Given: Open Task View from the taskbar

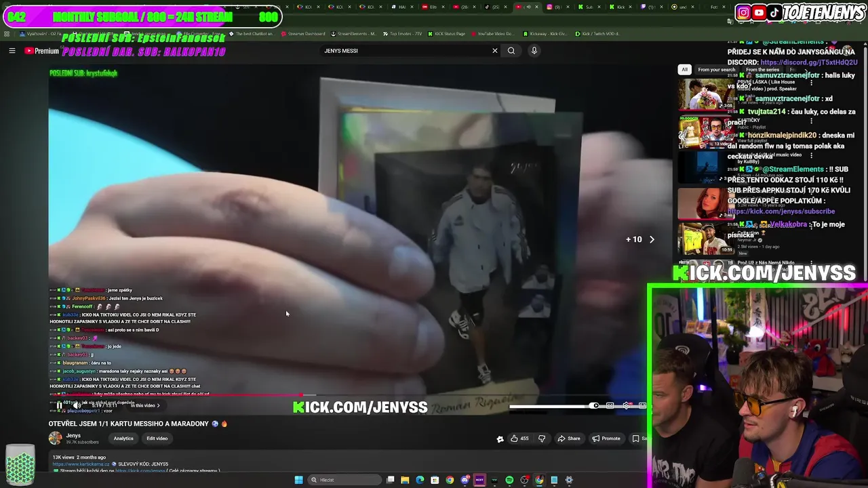Looking at the screenshot, I should tap(390, 480).
